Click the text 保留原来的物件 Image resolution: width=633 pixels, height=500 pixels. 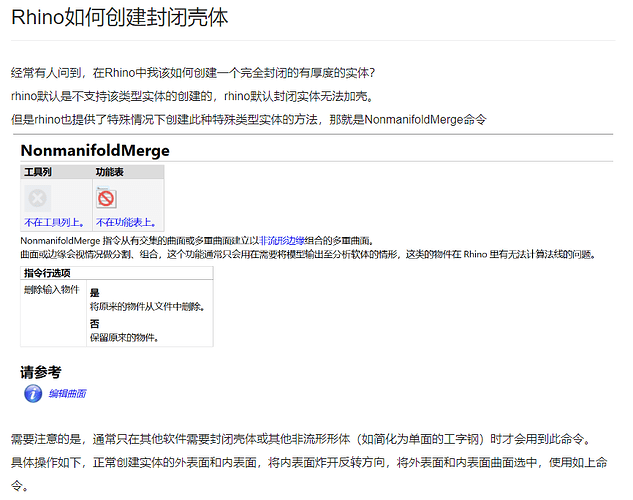point(124,337)
